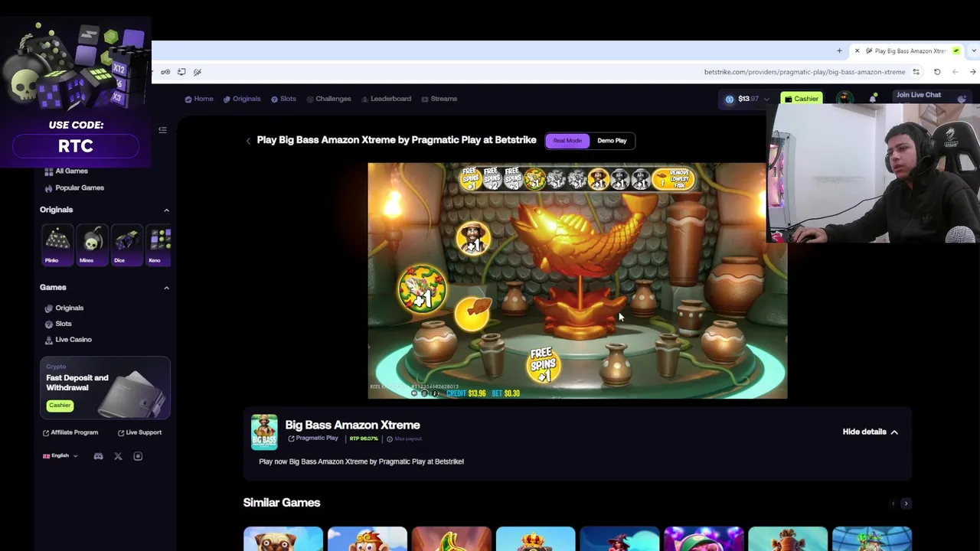Click the RTP 96.07% label
This screenshot has height=551, width=980.
[364, 439]
